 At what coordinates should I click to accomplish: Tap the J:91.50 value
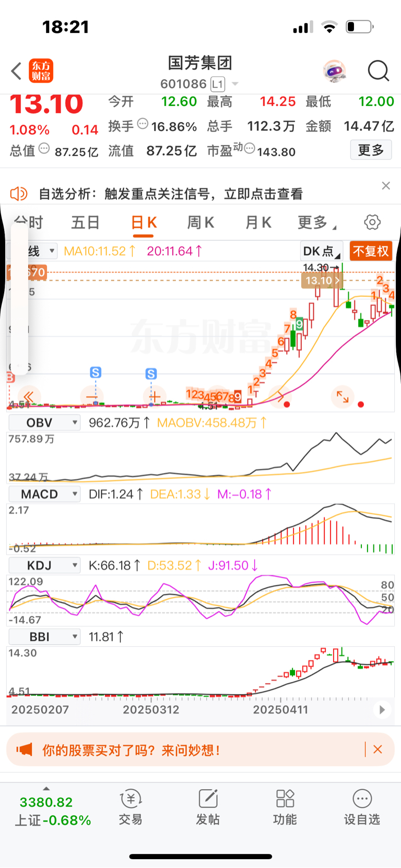[233, 565]
